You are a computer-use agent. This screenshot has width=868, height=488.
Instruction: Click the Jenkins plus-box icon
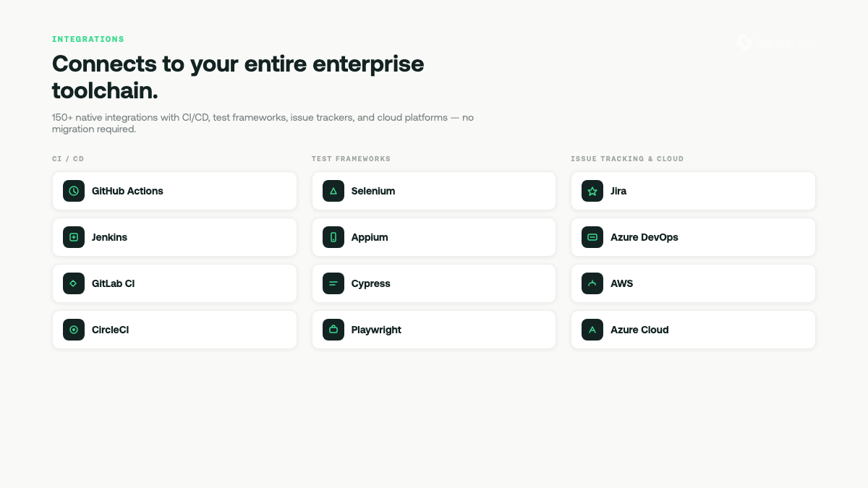74,237
